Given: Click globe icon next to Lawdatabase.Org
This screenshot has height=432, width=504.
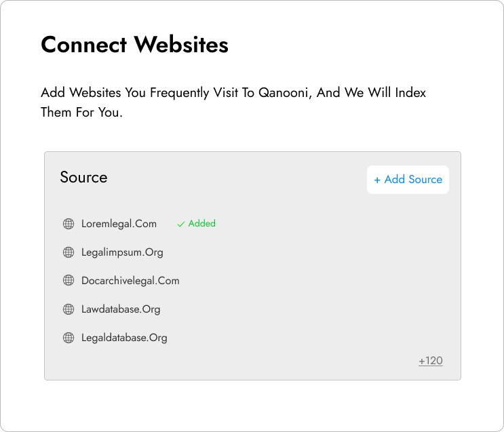Looking at the screenshot, I should pyautogui.click(x=69, y=309).
